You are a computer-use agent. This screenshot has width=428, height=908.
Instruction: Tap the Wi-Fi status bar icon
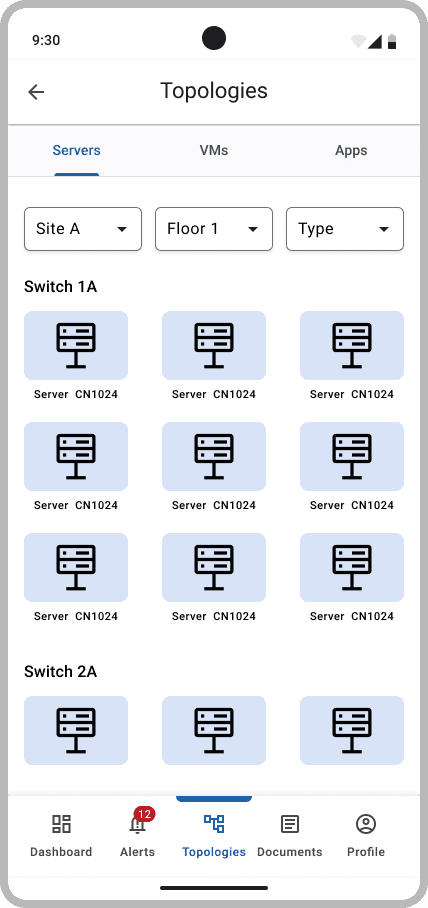359,41
